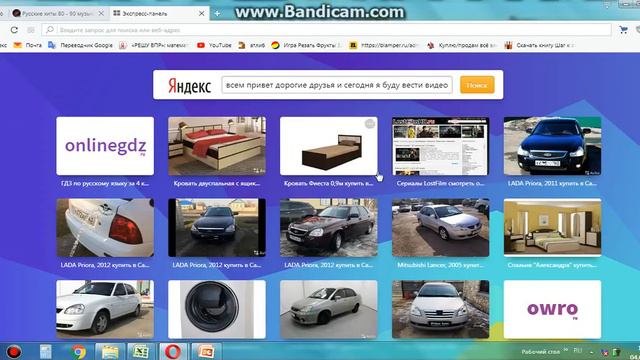
Task: Close the Экспресс-панель tab
Action: pyautogui.click(x=202, y=13)
